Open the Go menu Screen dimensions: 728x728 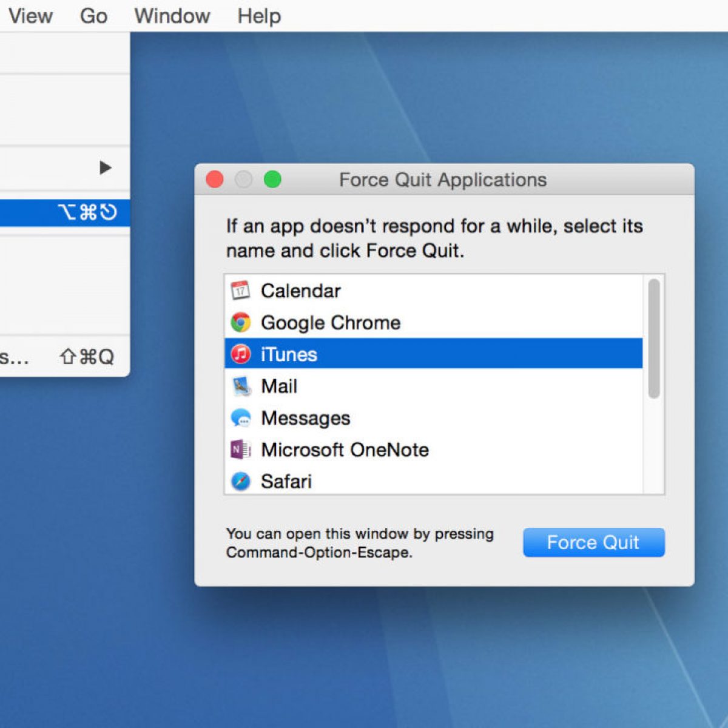coord(93,16)
